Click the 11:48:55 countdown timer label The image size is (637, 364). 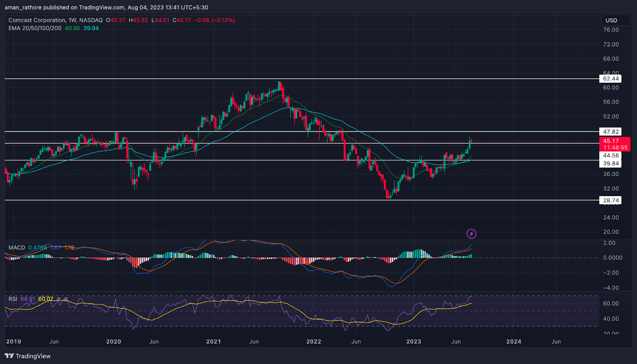tap(615, 148)
